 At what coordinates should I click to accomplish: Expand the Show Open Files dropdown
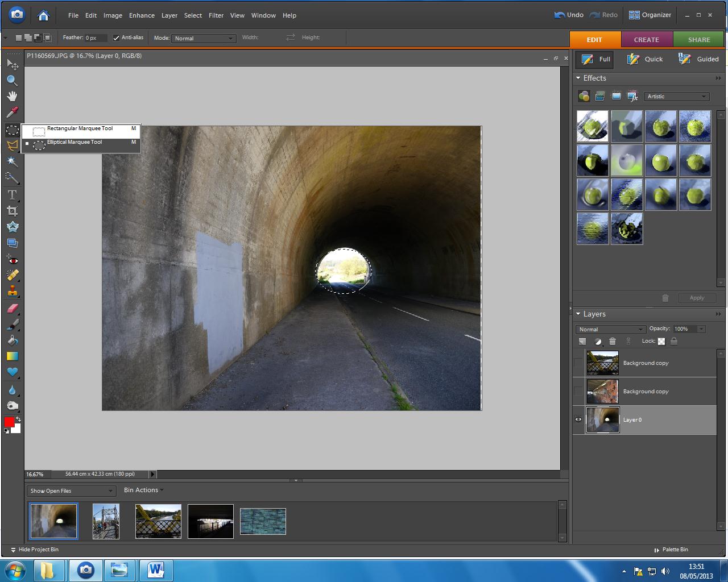pos(72,491)
